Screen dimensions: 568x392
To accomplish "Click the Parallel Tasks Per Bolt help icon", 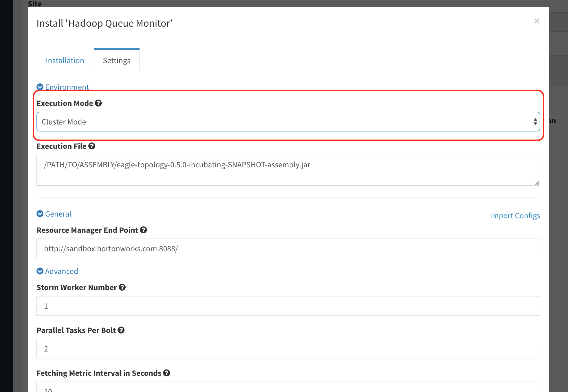I will click(x=121, y=330).
